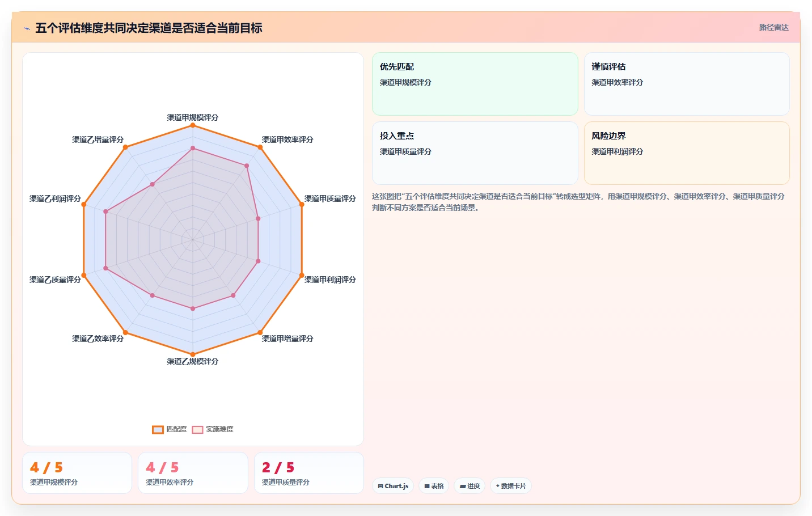Open the 谨慎评估 card
The height and width of the screenshot is (516, 812).
pyautogui.click(x=687, y=84)
